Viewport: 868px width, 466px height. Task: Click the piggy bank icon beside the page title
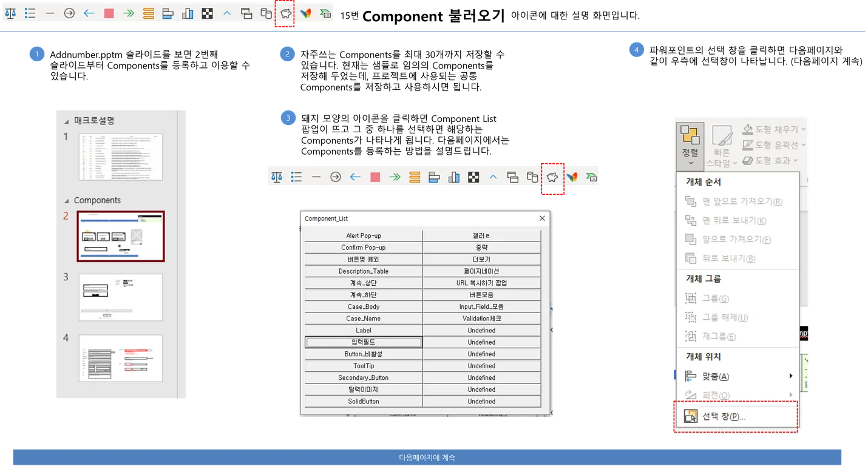pos(285,13)
